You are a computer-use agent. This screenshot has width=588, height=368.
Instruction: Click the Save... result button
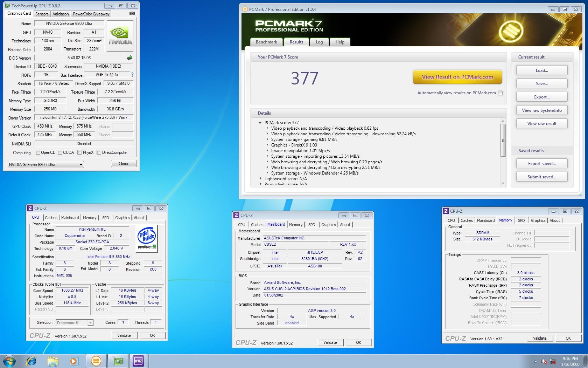pyautogui.click(x=542, y=84)
